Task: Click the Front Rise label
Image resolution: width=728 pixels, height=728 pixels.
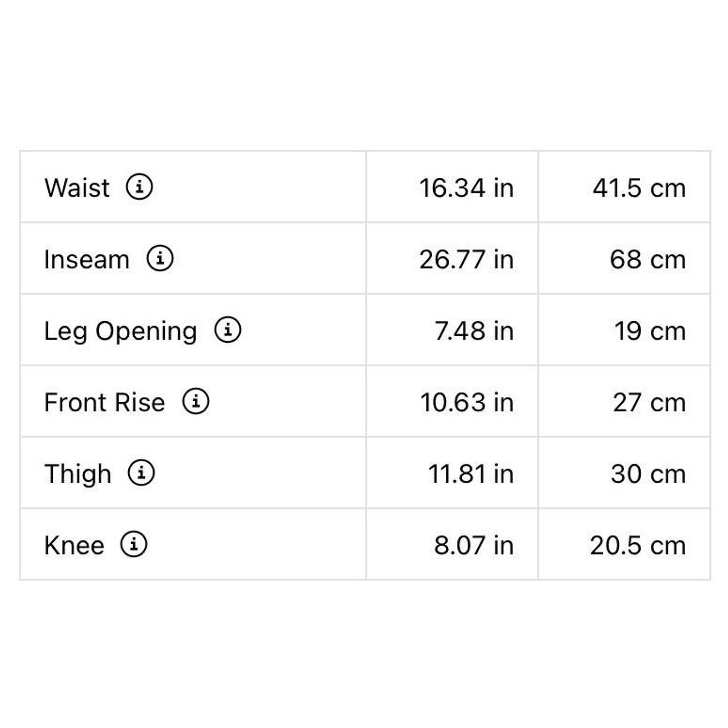Action: click(105, 403)
